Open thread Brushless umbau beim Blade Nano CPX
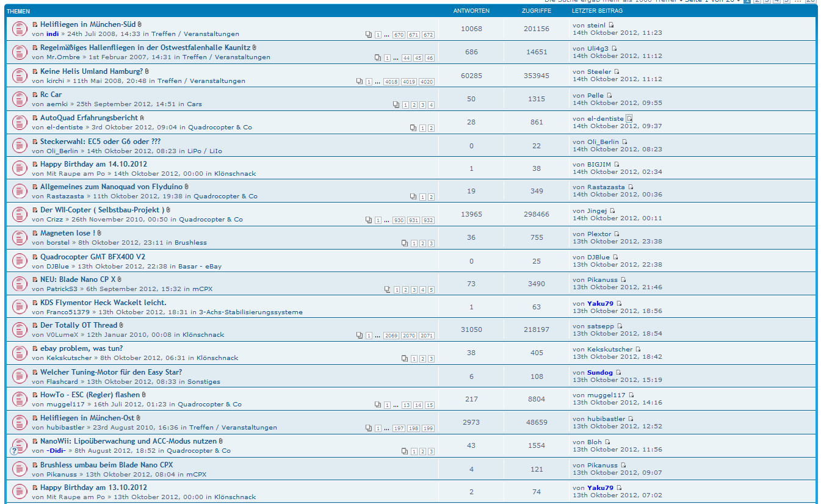This screenshot has height=504, width=821. pyautogui.click(x=107, y=465)
